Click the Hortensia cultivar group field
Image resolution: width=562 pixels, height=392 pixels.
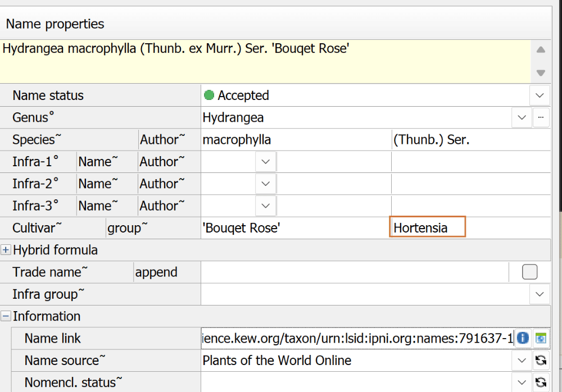[x=427, y=227]
